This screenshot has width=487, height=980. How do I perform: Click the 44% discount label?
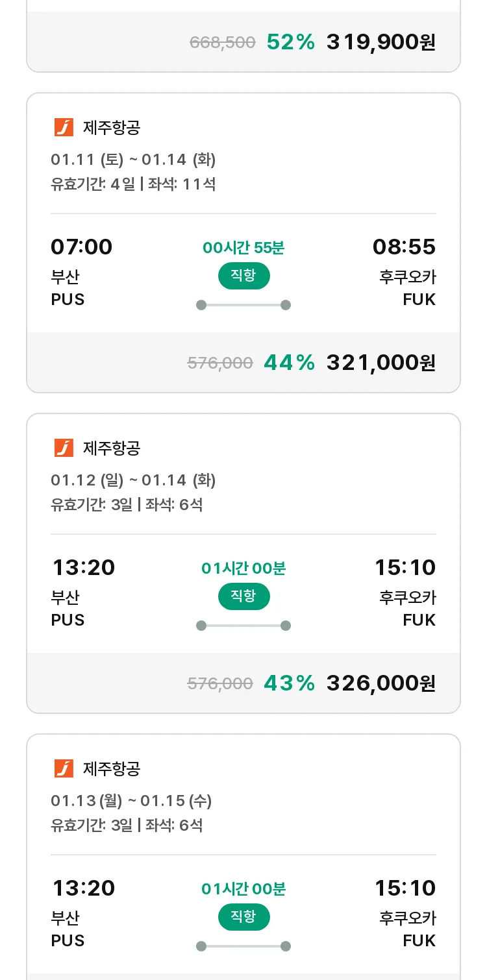[x=289, y=363]
